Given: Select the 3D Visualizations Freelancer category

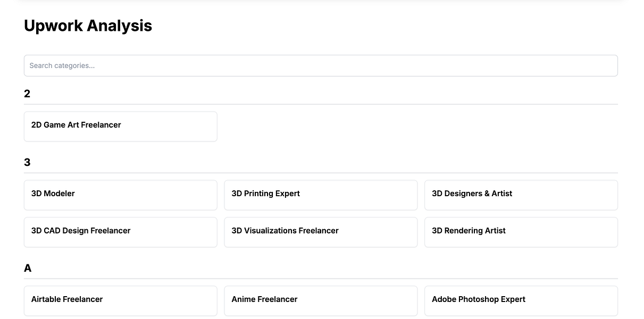Looking at the screenshot, I should pyautogui.click(x=321, y=232).
